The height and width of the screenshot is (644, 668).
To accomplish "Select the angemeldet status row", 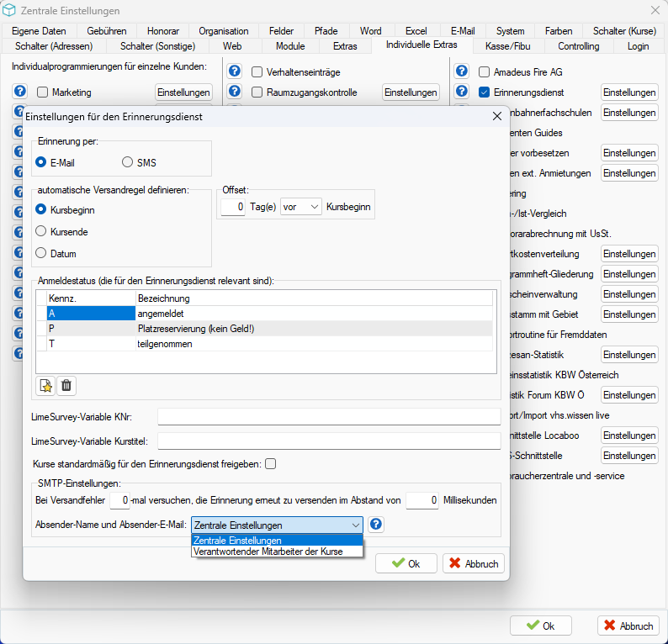I will pyautogui.click(x=265, y=314).
